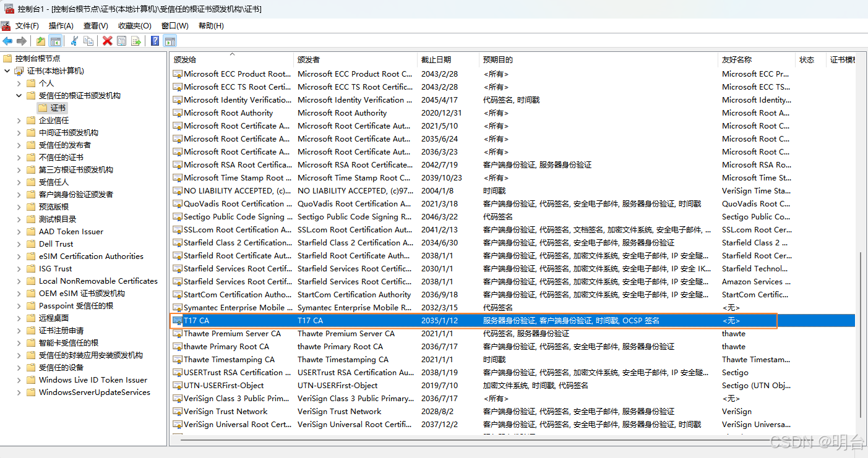Go back with the blue left arrow
868x458 pixels.
pos(7,41)
